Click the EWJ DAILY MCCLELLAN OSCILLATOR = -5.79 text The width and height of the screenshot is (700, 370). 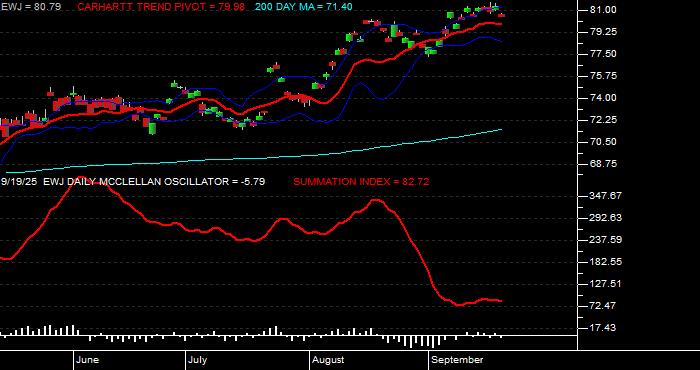tap(154, 182)
